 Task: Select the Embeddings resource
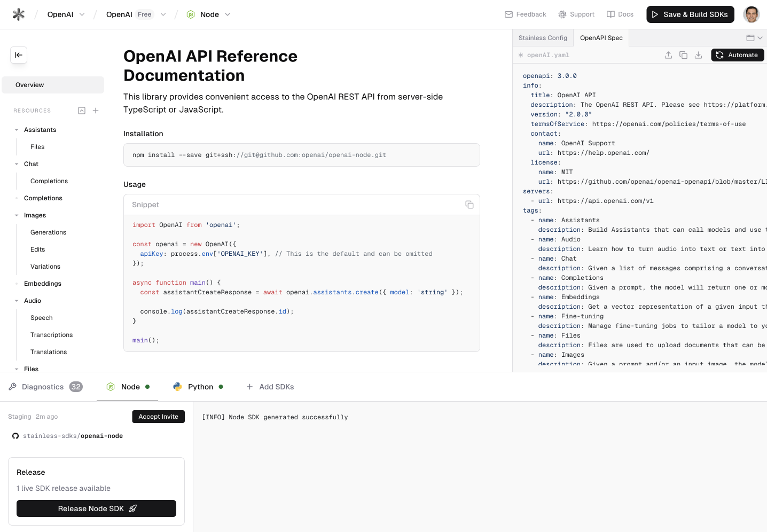[x=43, y=284]
